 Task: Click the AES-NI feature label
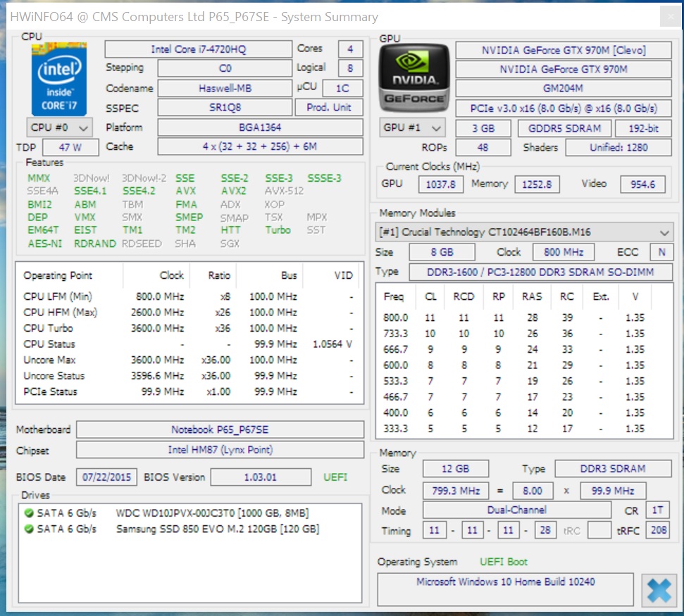[x=45, y=244]
